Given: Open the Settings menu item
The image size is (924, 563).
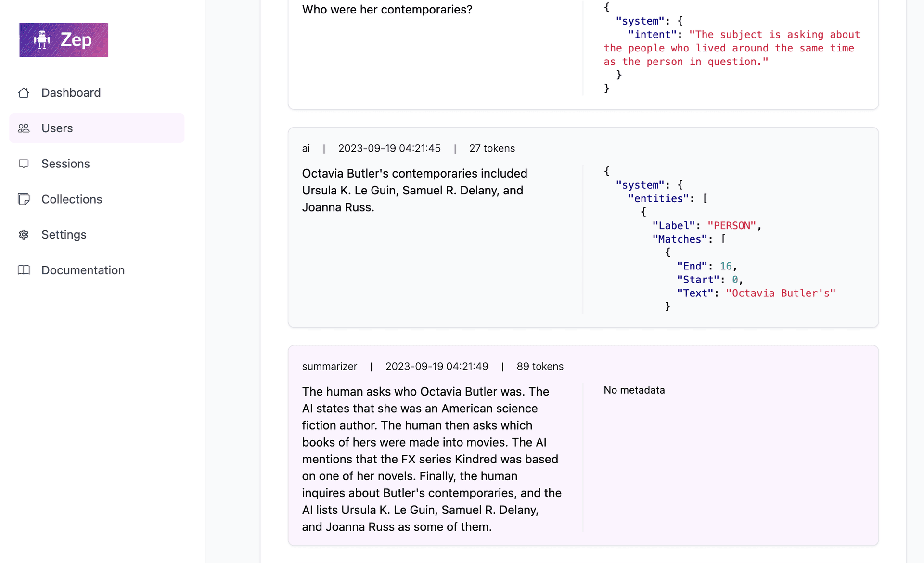Looking at the screenshot, I should click(64, 235).
